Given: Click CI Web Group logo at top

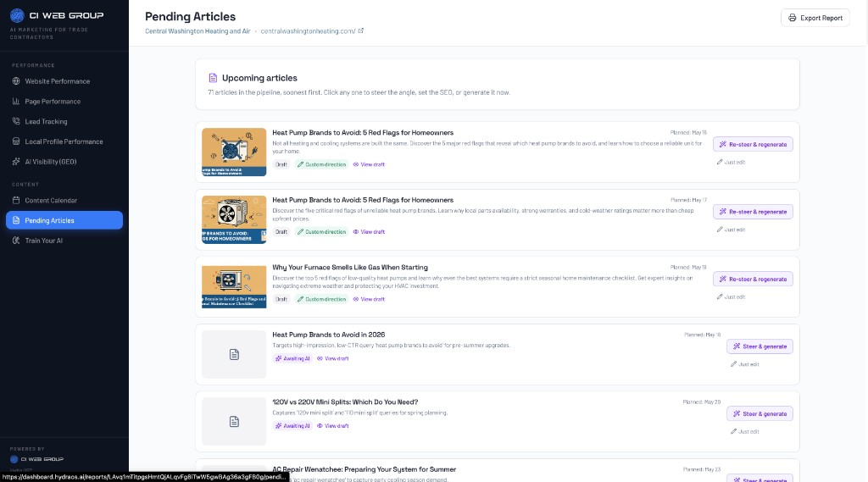Looking at the screenshot, I should 57,15.
